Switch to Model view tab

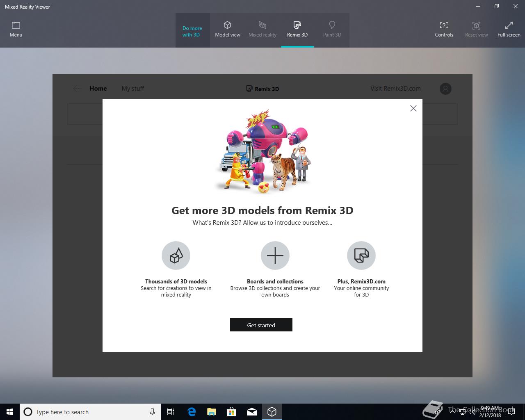pos(228,30)
